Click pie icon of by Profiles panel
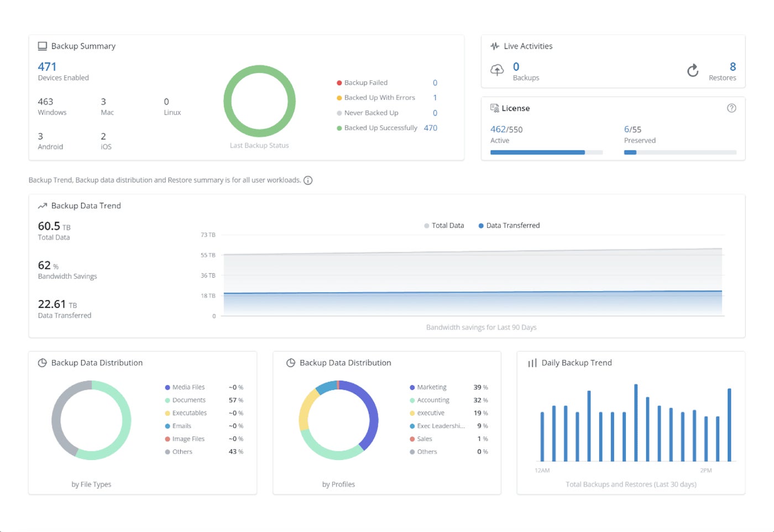 pos(291,363)
